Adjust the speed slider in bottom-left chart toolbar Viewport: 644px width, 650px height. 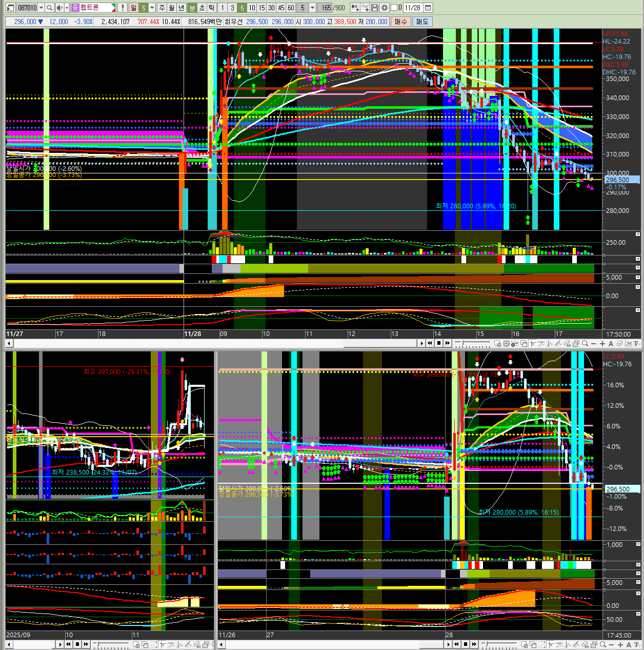click(x=111, y=644)
